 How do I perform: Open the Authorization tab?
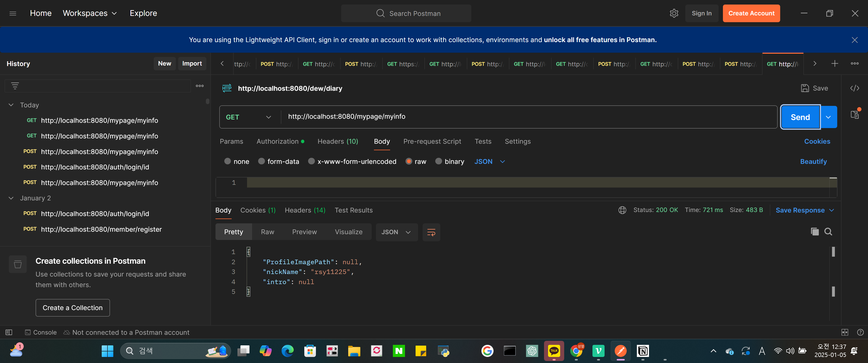click(280, 141)
